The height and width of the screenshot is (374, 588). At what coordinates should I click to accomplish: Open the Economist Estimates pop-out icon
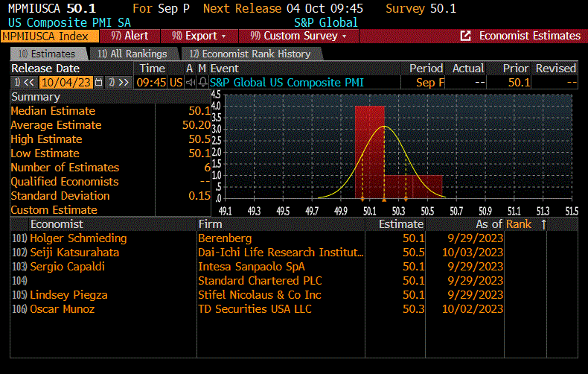pos(465,36)
